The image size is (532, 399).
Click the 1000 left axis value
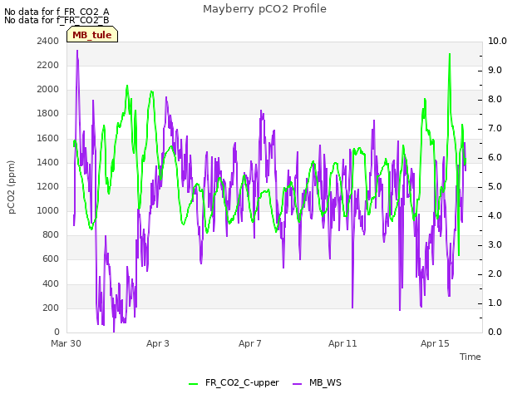pyautogui.click(x=48, y=210)
